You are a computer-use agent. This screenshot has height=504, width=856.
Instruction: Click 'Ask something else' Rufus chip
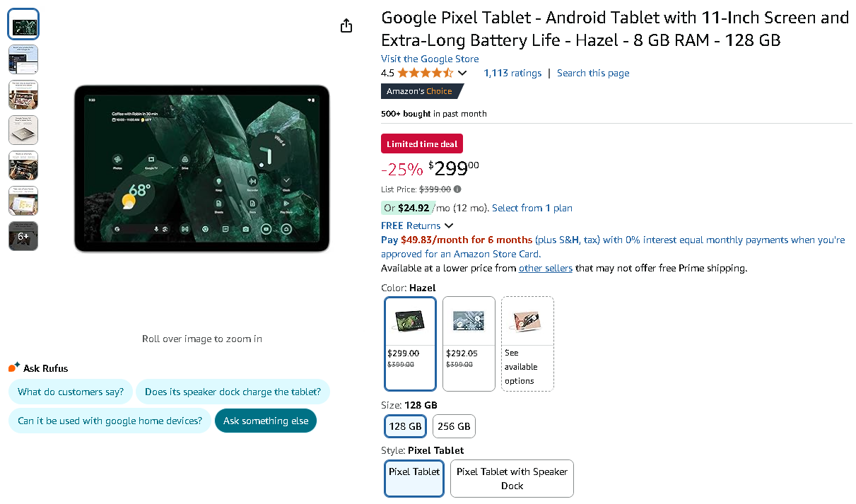click(266, 419)
